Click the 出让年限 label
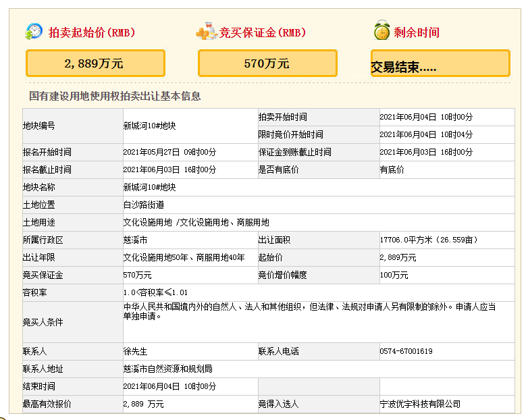528x420 pixels. tap(39, 257)
